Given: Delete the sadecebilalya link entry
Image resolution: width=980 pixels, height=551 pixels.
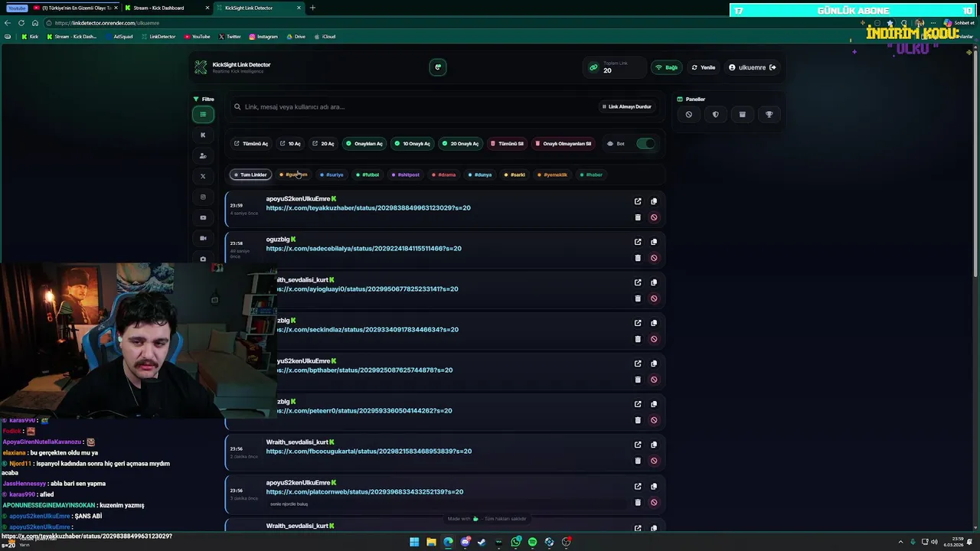Looking at the screenshot, I should 638,258.
